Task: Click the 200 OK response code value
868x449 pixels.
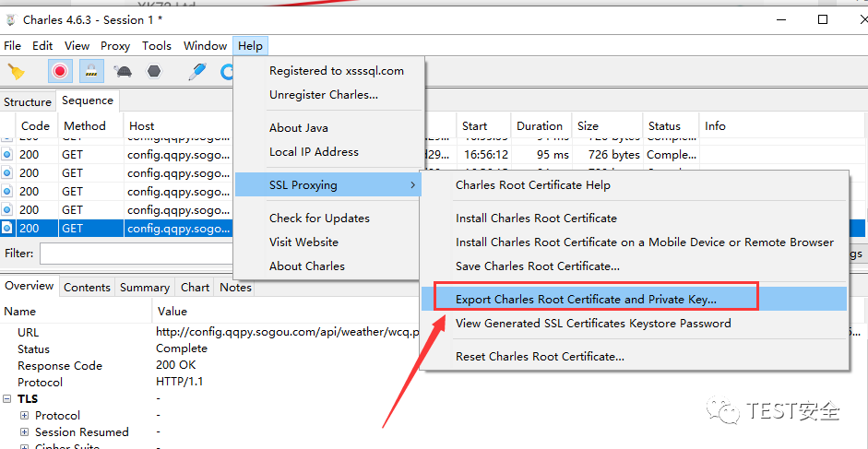Action: coord(176,365)
